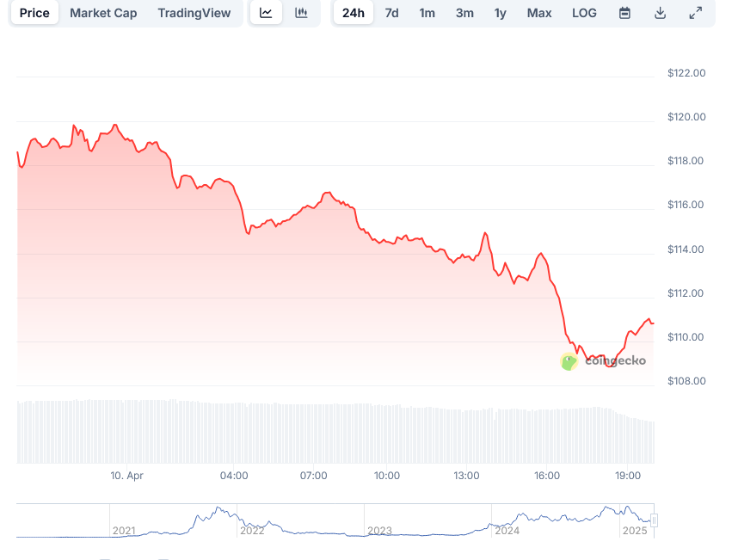Open the TradingView tab

194,13
